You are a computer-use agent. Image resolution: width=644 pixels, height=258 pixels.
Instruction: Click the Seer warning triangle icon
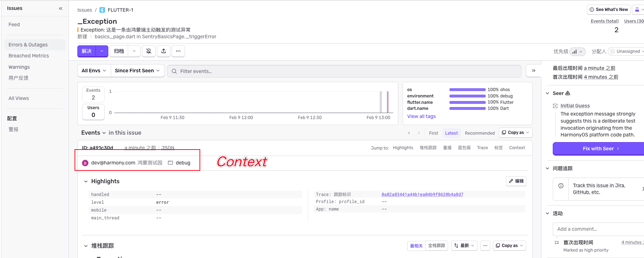568,93
